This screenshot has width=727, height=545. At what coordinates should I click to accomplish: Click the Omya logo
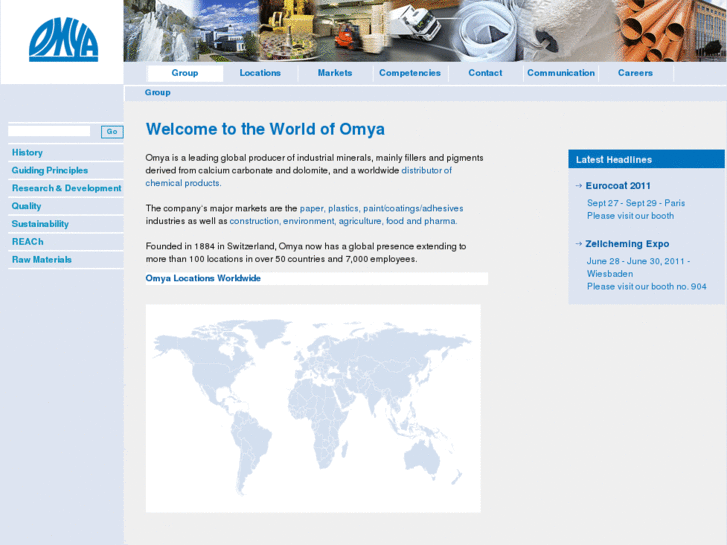click(64, 39)
